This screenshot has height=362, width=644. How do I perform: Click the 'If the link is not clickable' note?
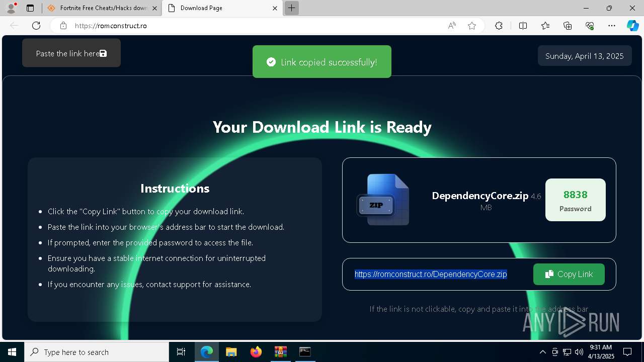click(479, 309)
